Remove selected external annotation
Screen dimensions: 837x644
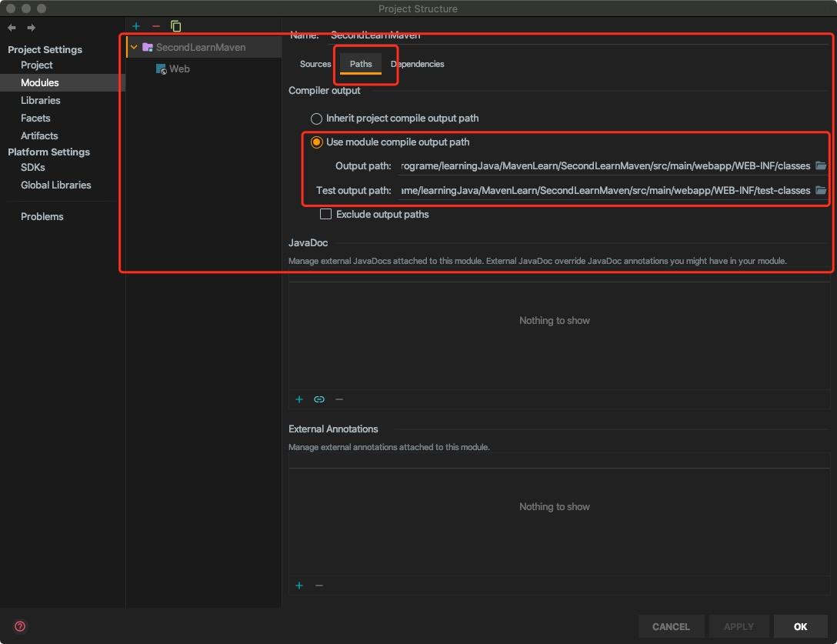coord(319,586)
